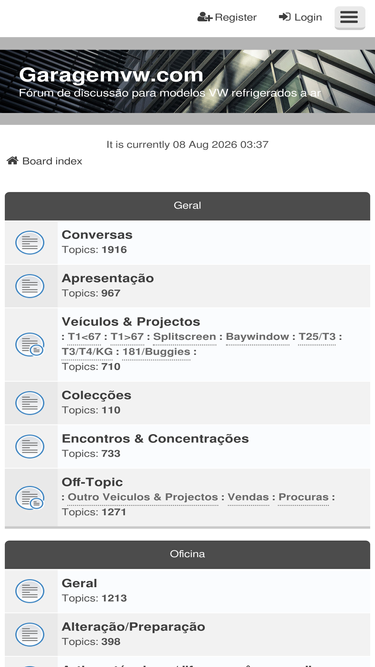Click the Garagemvw.com site title
The image size is (375, 667).
[x=111, y=75]
